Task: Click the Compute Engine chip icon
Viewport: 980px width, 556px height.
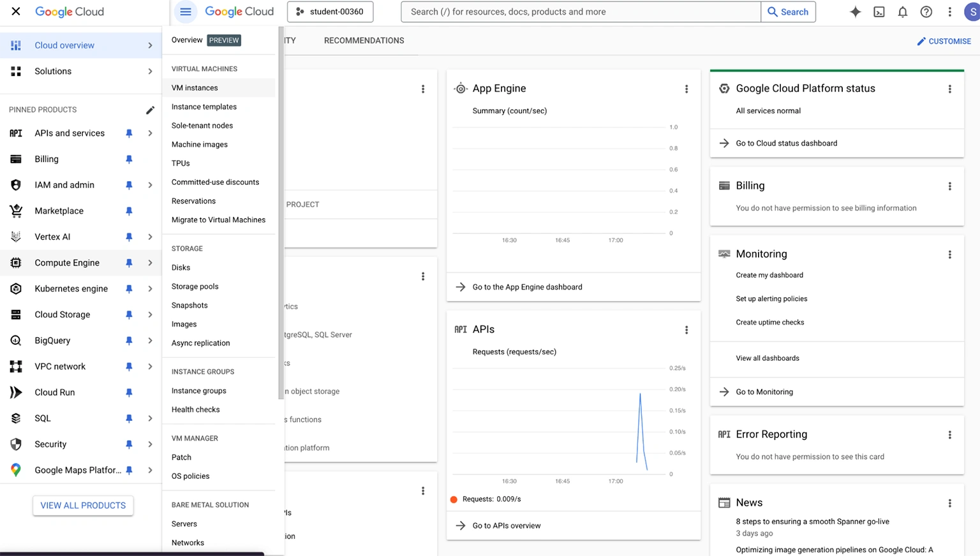Action: tap(16, 263)
